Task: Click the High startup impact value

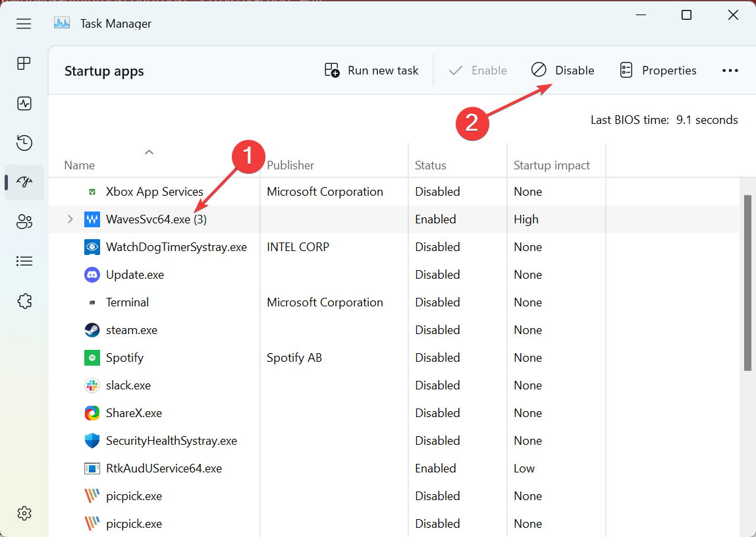Action: click(x=526, y=219)
